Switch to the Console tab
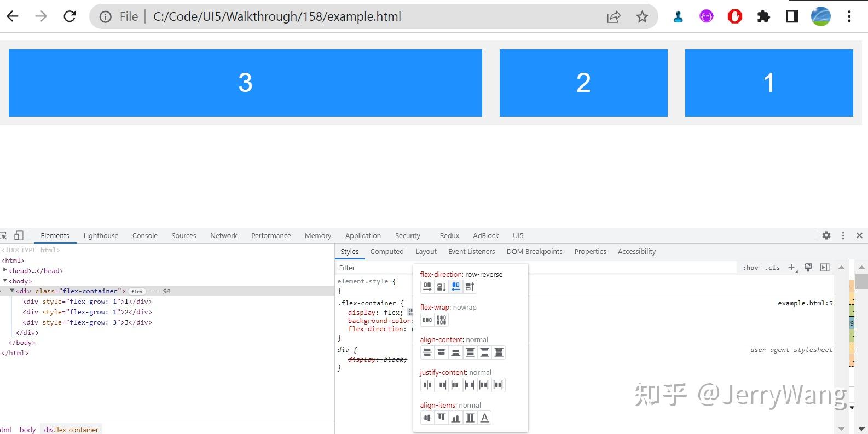Viewport: 868px width, 434px height. pyautogui.click(x=145, y=235)
